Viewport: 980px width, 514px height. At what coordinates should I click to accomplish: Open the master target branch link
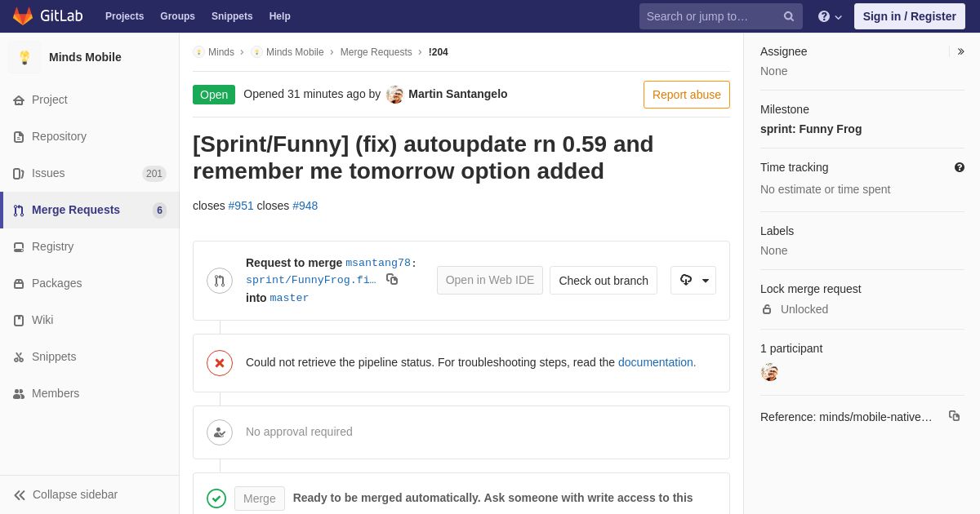pos(290,298)
